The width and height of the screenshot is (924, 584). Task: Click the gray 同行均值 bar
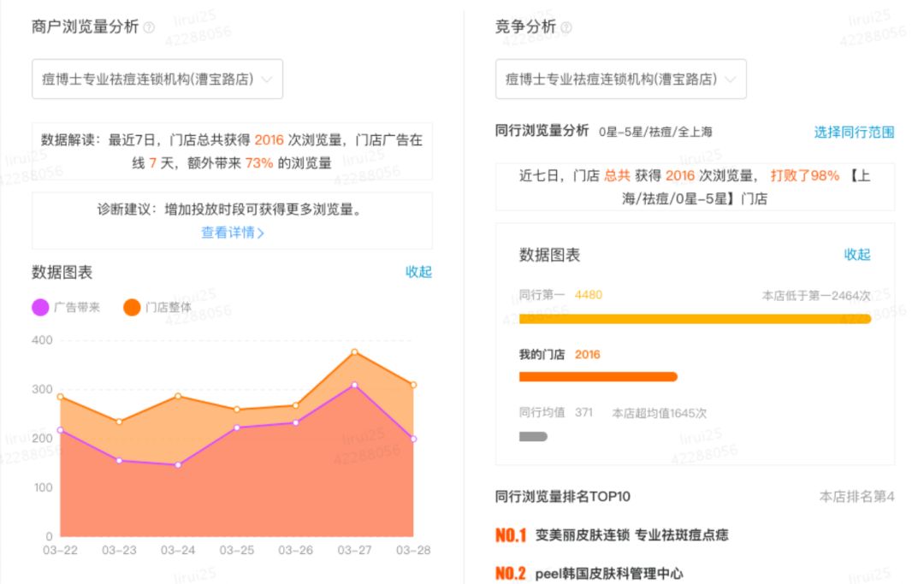point(533,435)
